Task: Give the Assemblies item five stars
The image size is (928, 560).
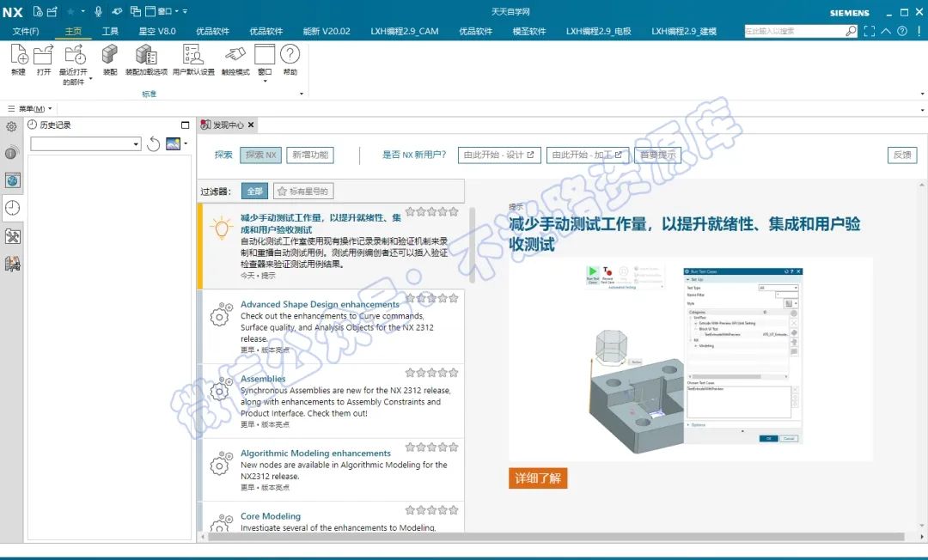Action: click(454, 373)
